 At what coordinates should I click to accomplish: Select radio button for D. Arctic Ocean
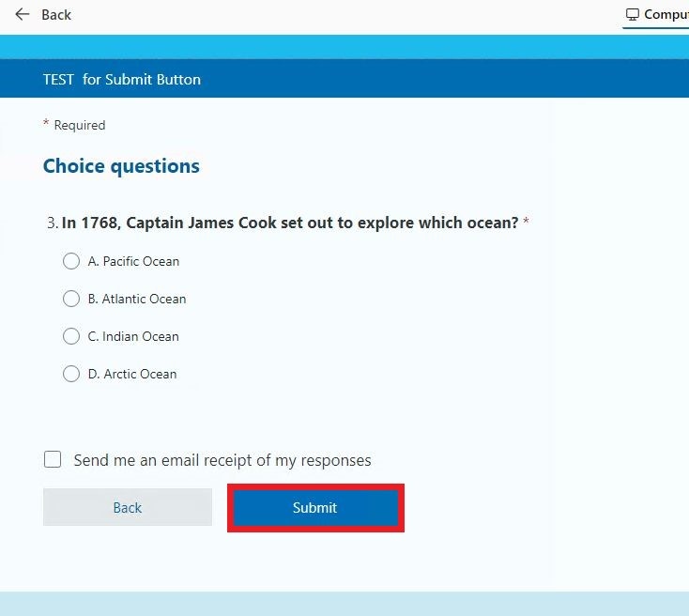click(71, 374)
